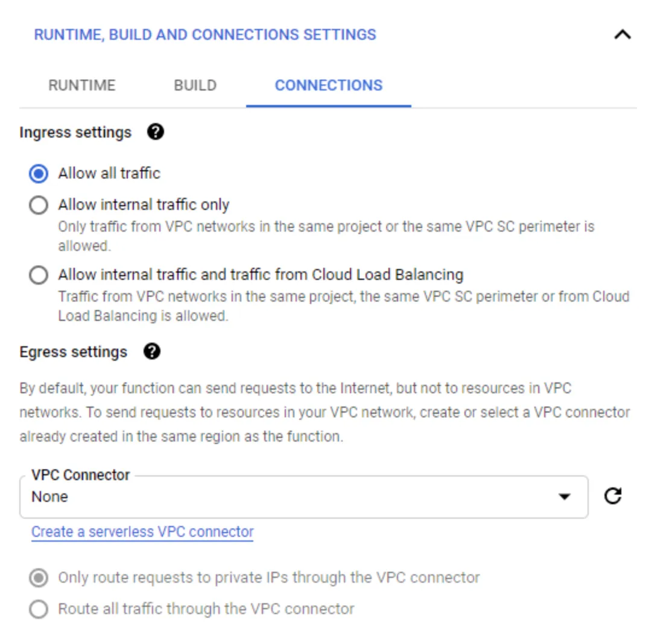The height and width of the screenshot is (643, 672).
Task: Switch to the RUNTIME tab
Action: tap(81, 85)
